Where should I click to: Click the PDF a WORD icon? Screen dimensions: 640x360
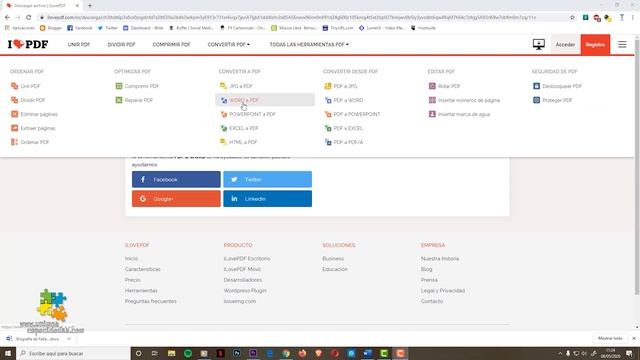pyautogui.click(x=328, y=100)
